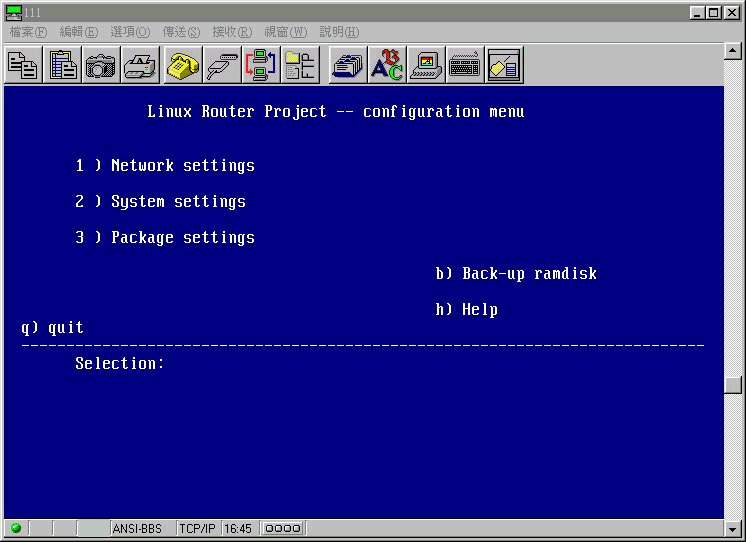The height and width of the screenshot is (542, 746).
Task: Open the 視窗(W) window menu
Action: click(x=285, y=32)
